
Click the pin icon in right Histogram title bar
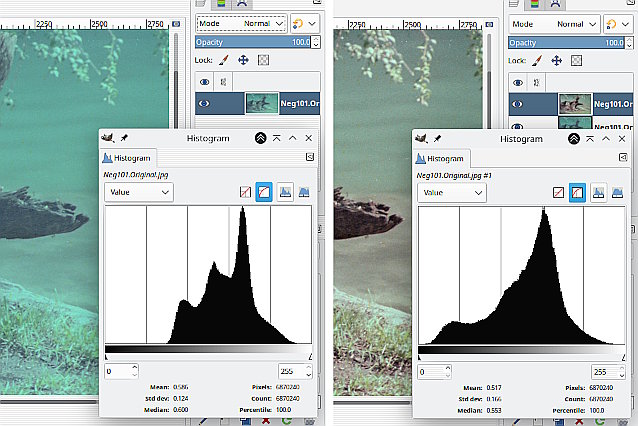pos(437,139)
